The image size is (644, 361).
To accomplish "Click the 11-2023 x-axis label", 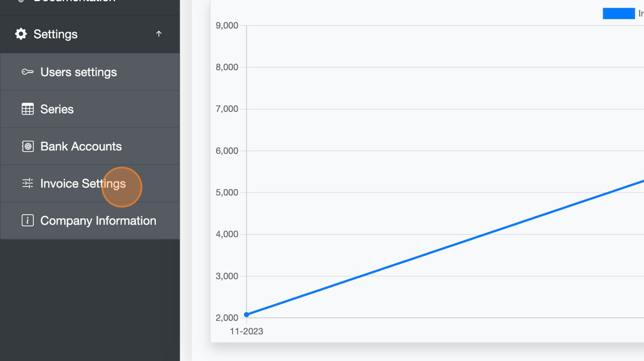I will click(x=246, y=332).
